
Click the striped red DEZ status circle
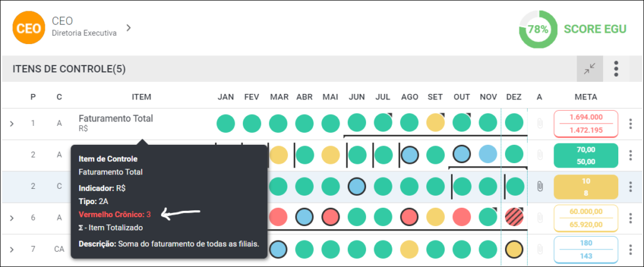coord(514,217)
